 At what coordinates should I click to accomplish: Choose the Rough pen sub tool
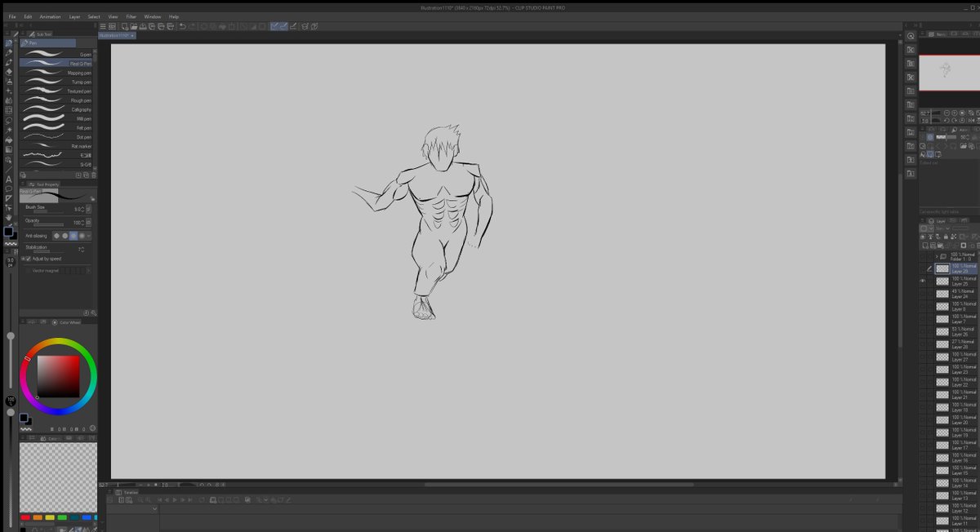point(57,100)
